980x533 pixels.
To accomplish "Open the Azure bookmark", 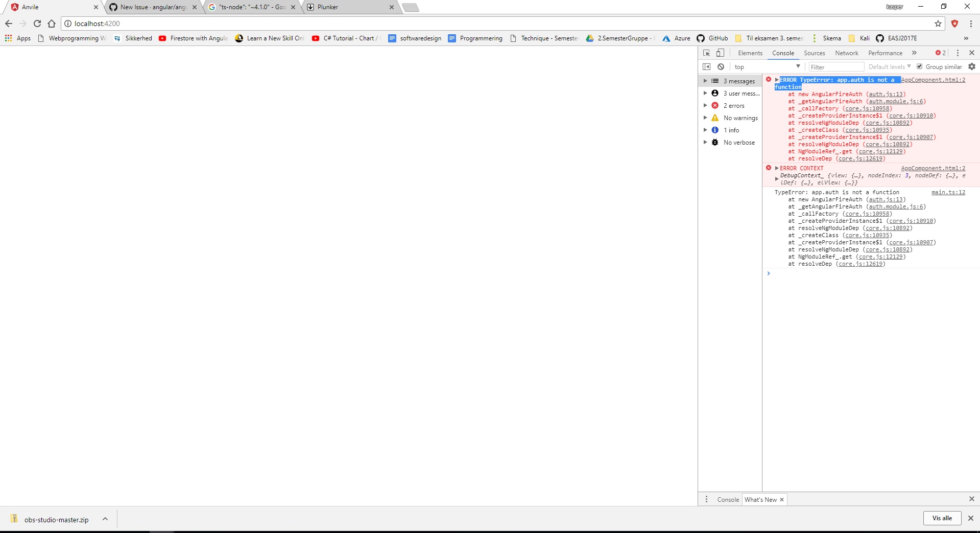I will tap(676, 38).
